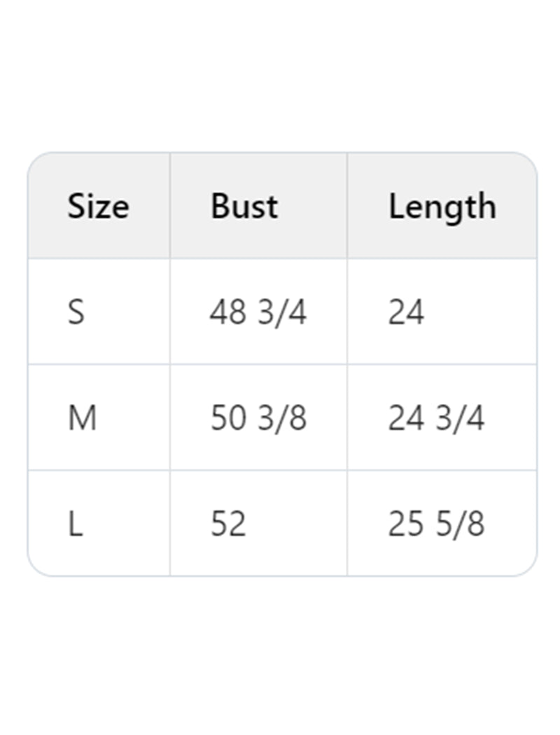Click the number 24 in M length
560x735 pixels.
pos(406,419)
